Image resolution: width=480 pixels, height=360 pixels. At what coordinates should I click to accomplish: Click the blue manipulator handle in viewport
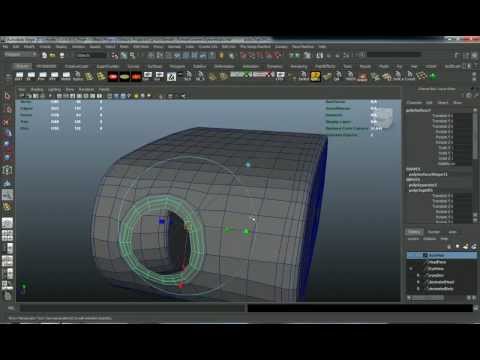coord(162,221)
